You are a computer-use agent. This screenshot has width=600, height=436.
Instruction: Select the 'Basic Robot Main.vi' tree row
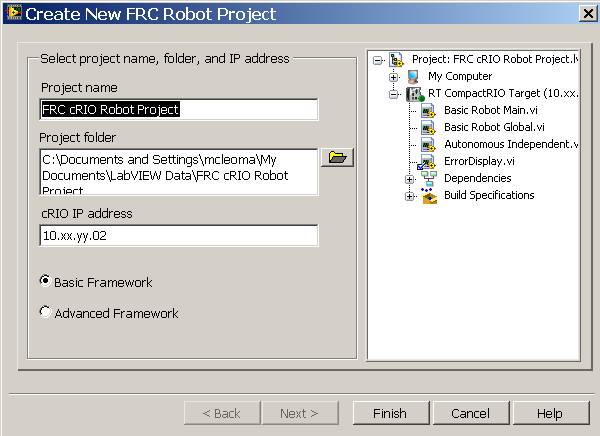click(491, 110)
